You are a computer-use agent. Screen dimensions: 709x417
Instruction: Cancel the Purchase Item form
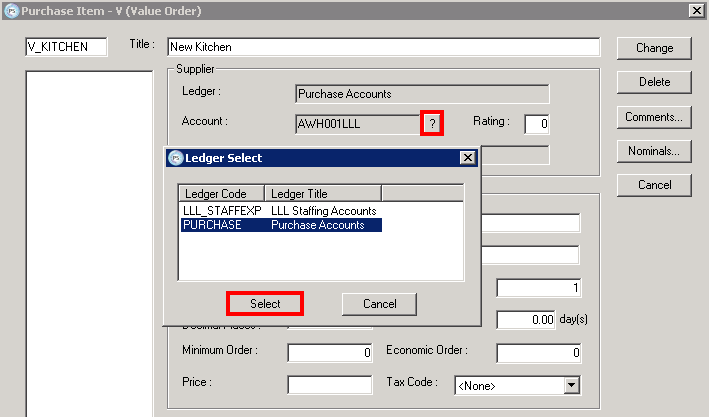654,185
